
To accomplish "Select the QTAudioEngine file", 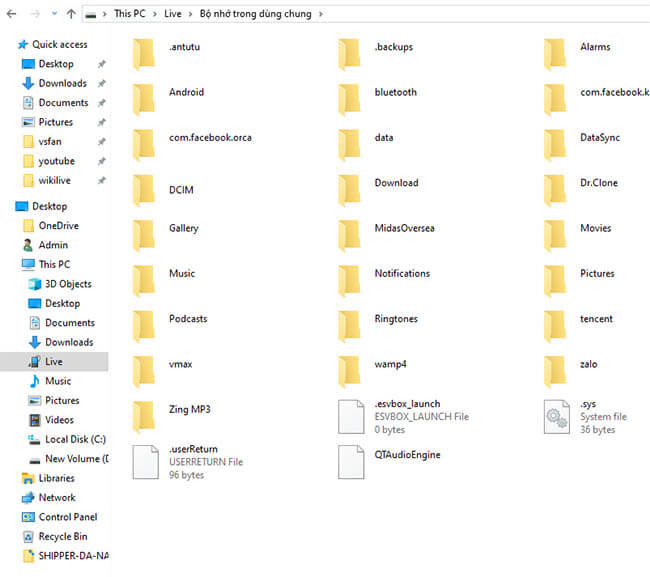I will tap(406, 455).
